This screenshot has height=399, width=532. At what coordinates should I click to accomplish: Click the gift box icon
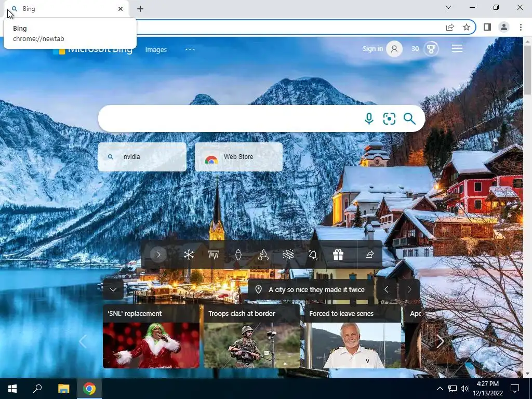coord(338,255)
